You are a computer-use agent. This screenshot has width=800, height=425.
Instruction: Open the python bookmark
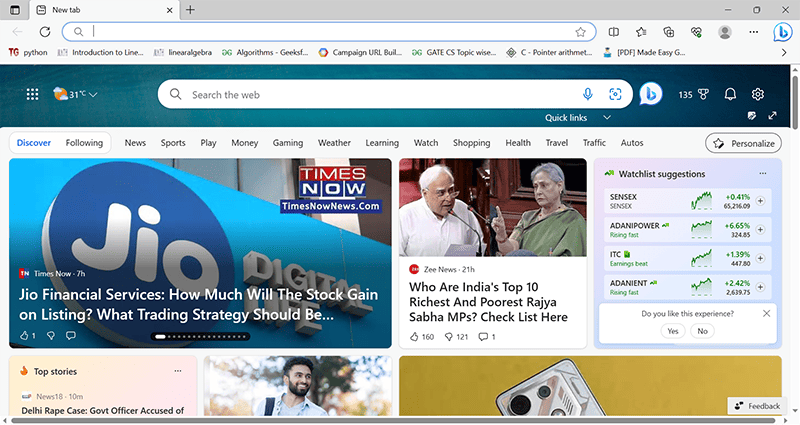(x=28, y=52)
